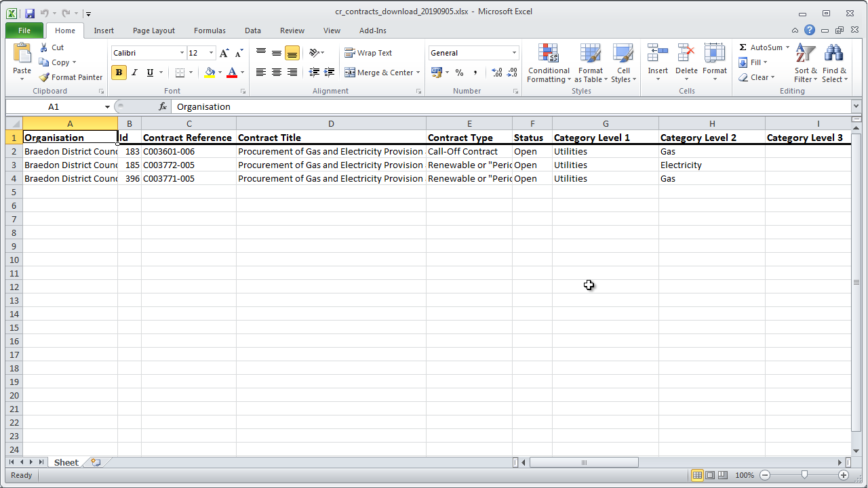Image resolution: width=868 pixels, height=488 pixels.
Task: Click the Paste clipboard icon
Action: (22, 54)
